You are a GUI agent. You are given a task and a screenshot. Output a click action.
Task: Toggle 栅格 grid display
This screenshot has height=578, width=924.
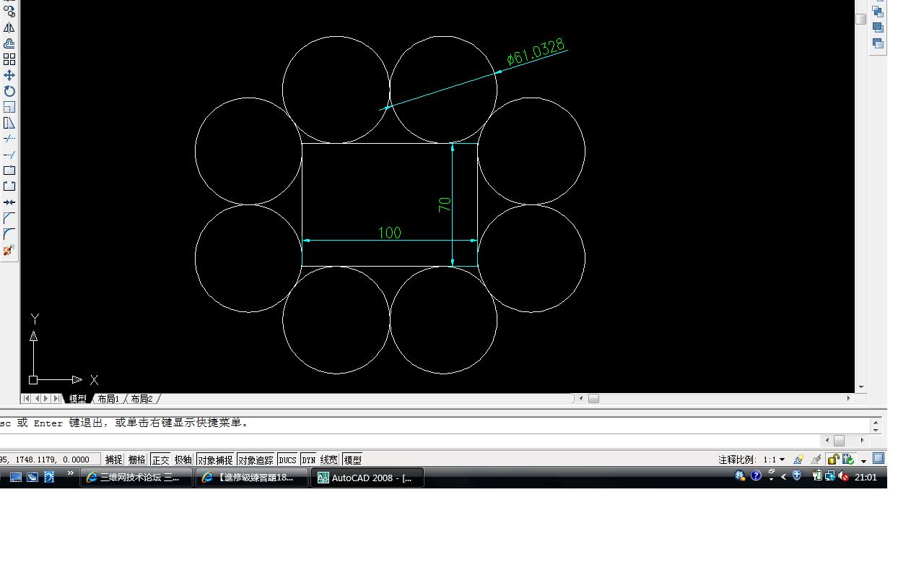coord(137,460)
